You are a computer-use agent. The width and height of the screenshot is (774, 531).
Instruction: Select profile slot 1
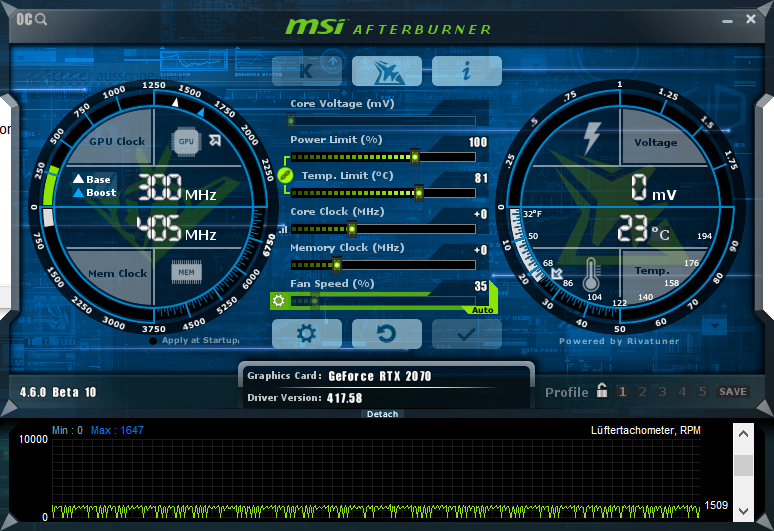tap(622, 392)
